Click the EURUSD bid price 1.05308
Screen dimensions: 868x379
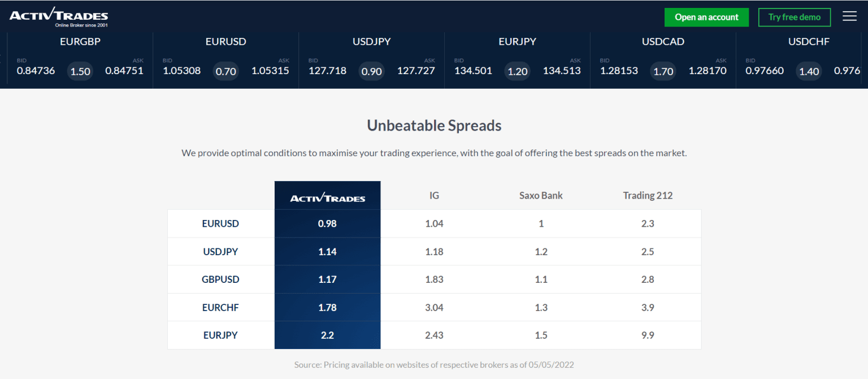[182, 71]
